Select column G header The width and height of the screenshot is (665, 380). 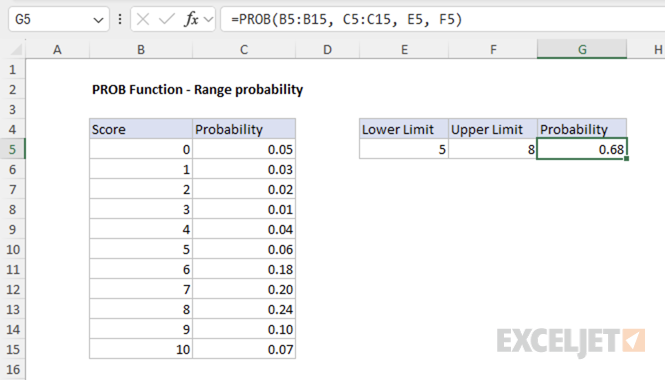pos(582,50)
